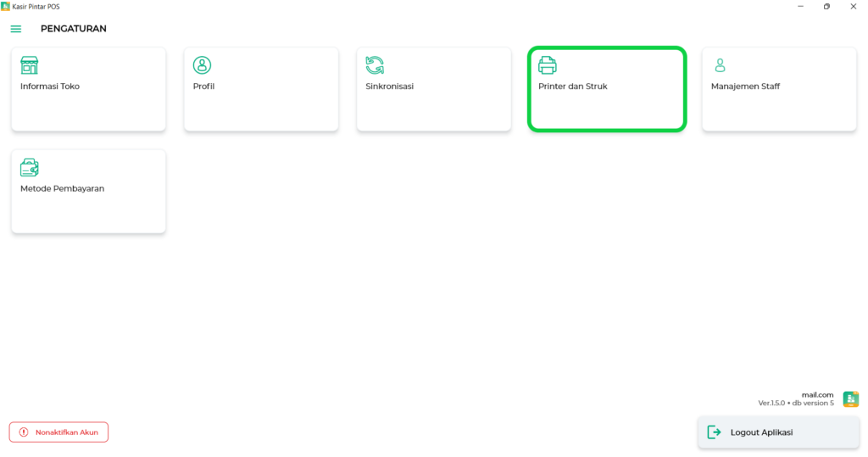Open the hamburger navigation menu

pyautogui.click(x=15, y=29)
